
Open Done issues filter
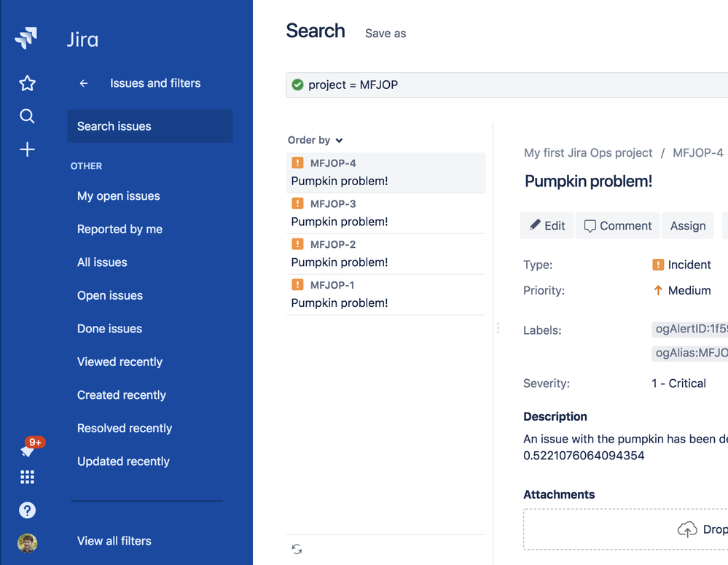coord(109,329)
